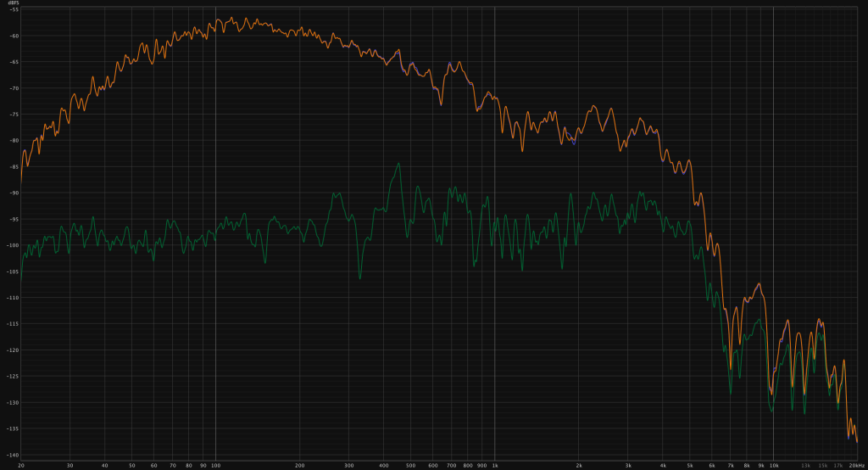Click the green curve's deep dip near 330 Hz
The width and height of the screenshot is (868, 470).
coord(359,277)
